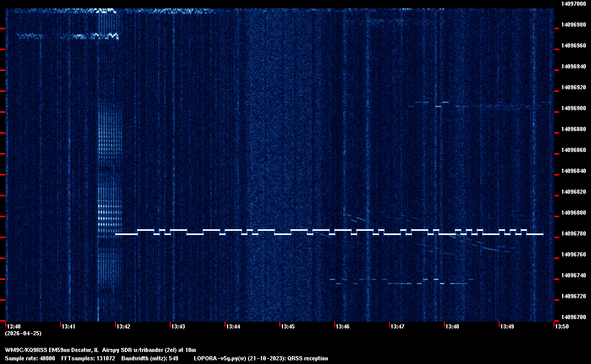
Task: Select the 14096780 frequency label
Action: (573, 233)
